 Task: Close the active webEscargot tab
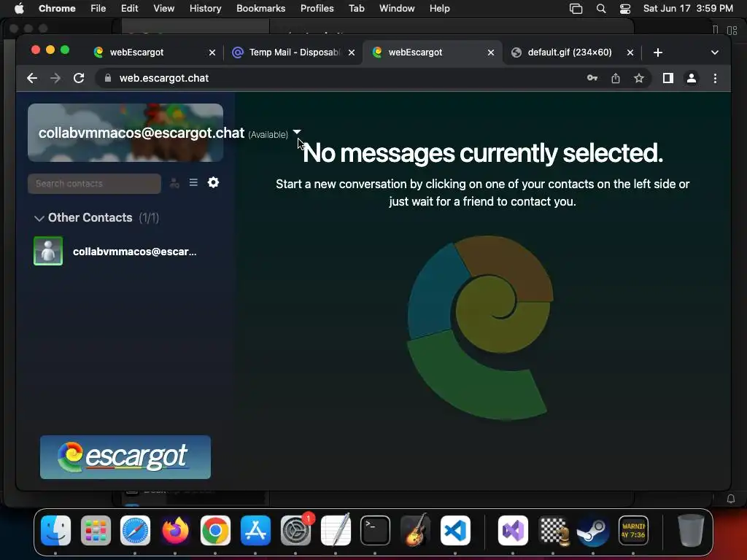pyautogui.click(x=491, y=52)
